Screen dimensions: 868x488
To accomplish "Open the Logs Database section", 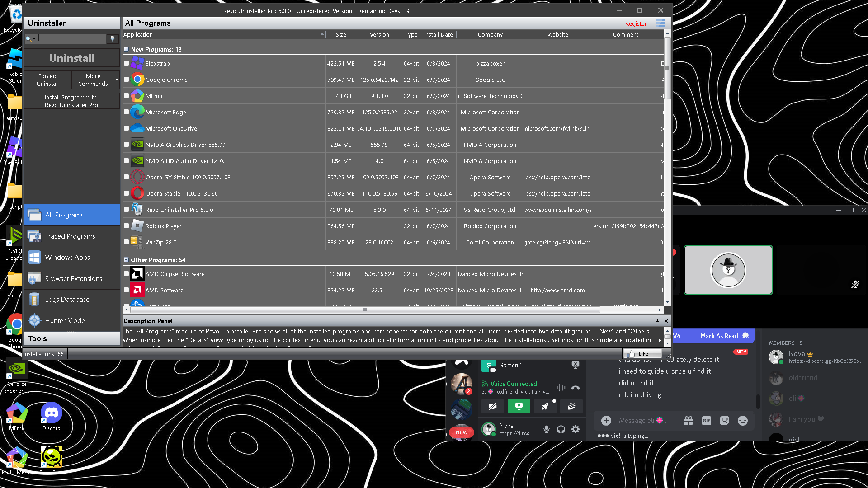I will pyautogui.click(x=67, y=299).
